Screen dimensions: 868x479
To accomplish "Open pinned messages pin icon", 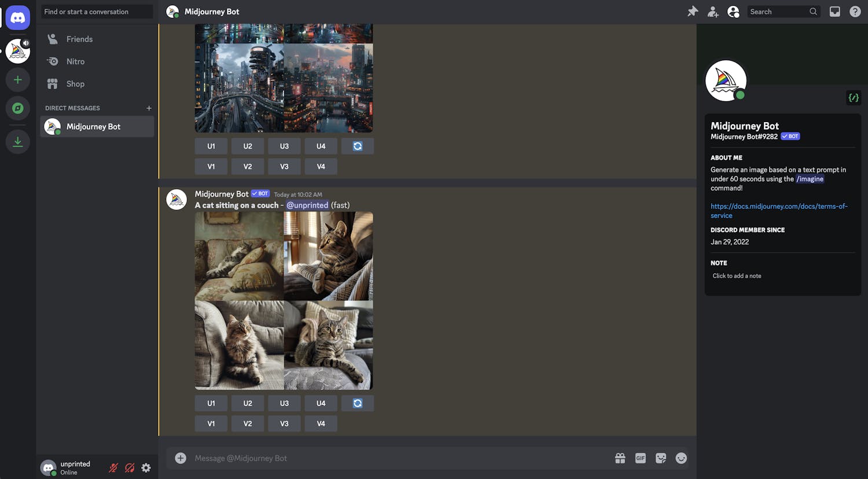I will [693, 12].
